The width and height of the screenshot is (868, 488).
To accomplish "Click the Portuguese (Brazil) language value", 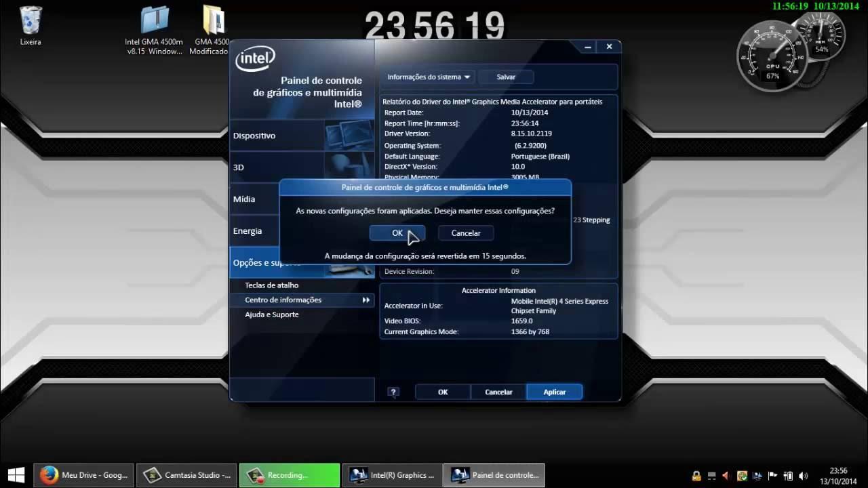I will tap(540, 156).
